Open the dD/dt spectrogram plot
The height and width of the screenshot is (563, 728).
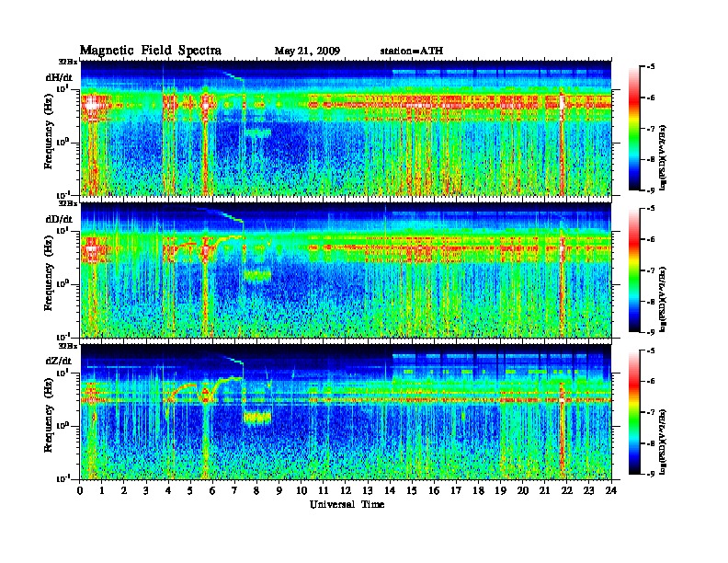click(x=346, y=270)
